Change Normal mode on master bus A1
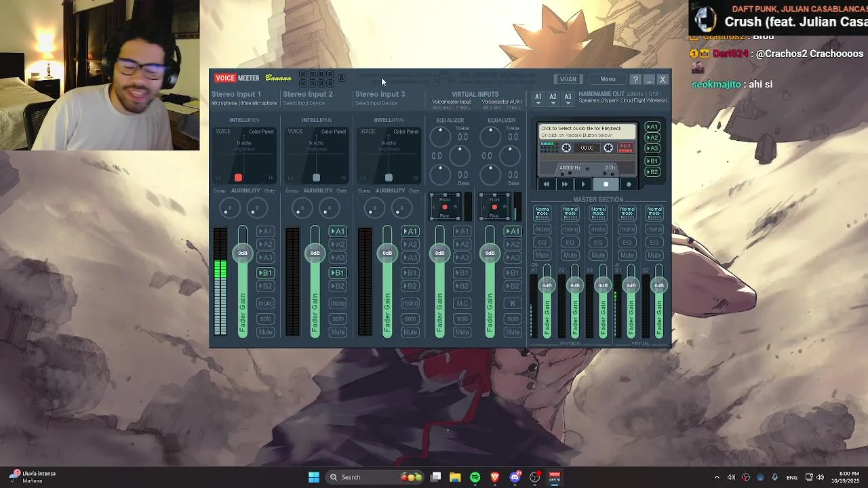 click(542, 212)
